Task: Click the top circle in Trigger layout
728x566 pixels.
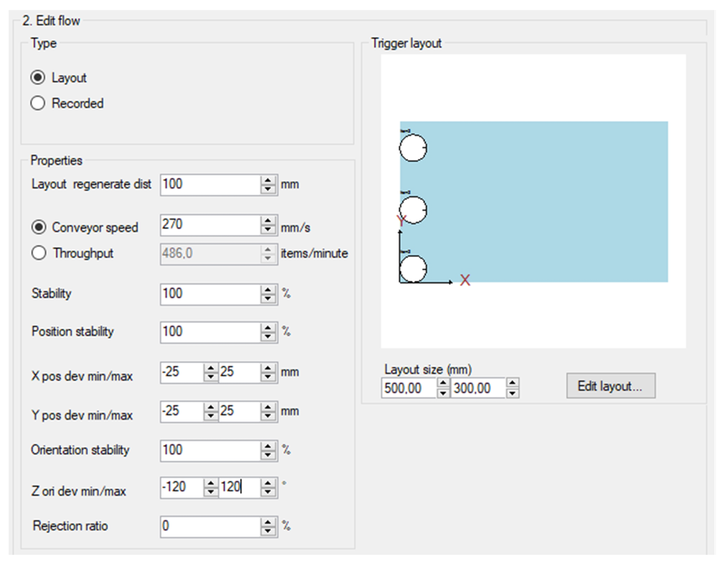Action: [413, 148]
